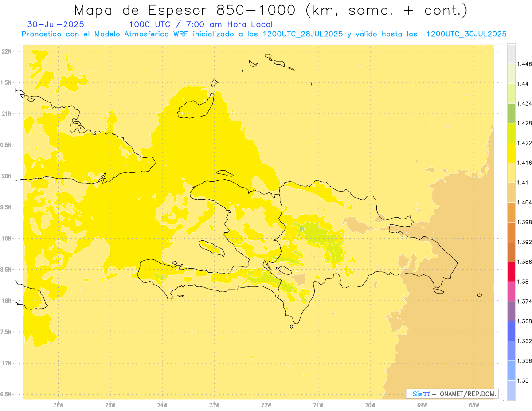Pick the blue legend swatch between 1.362 and 1.368

tap(511, 331)
